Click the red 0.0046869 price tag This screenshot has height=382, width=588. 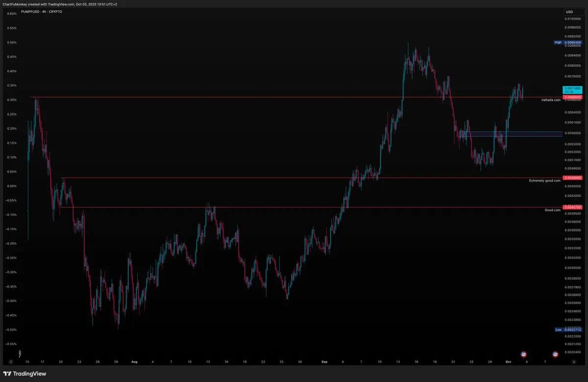pos(572,178)
